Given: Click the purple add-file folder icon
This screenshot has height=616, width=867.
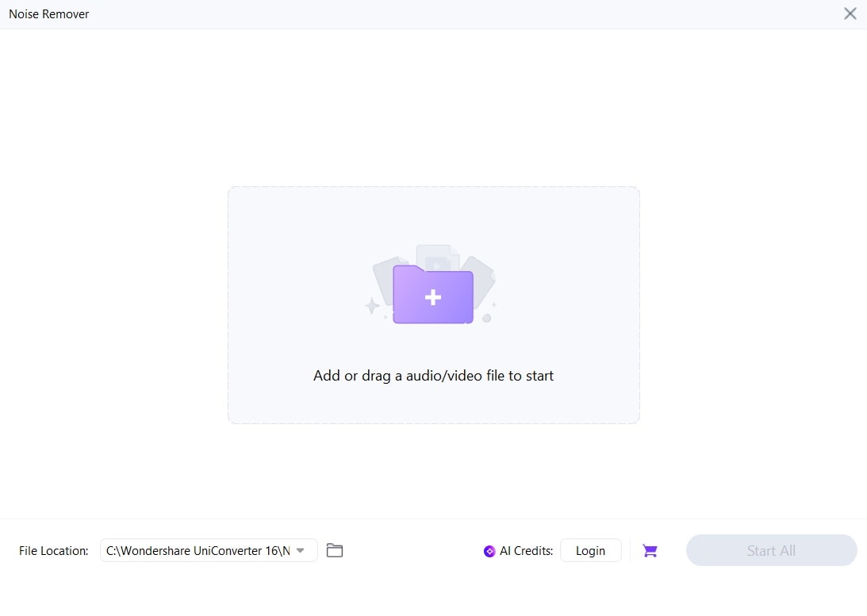Looking at the screenshot, I should click(x=433, y=294).
